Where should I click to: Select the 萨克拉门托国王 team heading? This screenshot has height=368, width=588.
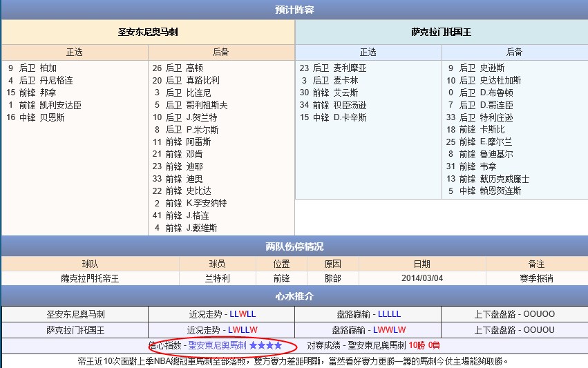tap(441, 32)
